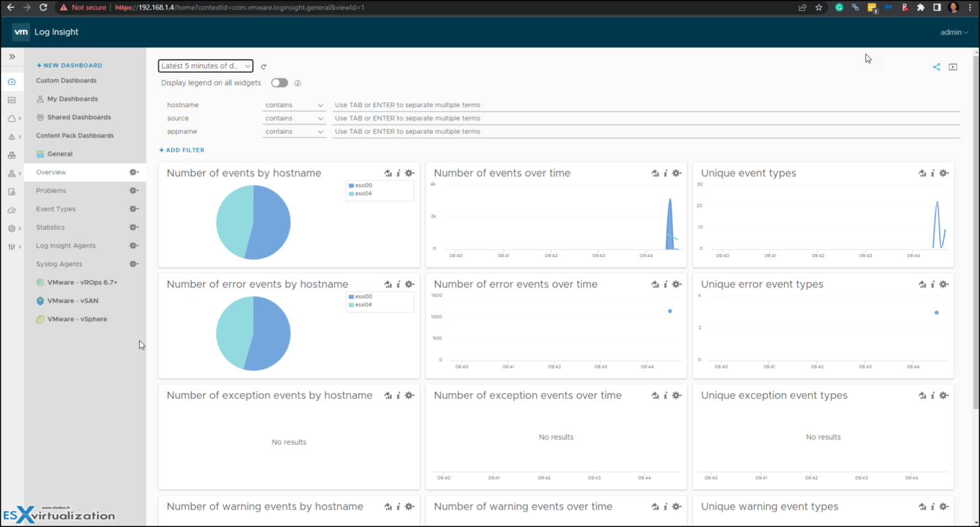Select the Interactive Analytics chart icon
Screen dimensions: 980x527
click(x=12, y=100)
